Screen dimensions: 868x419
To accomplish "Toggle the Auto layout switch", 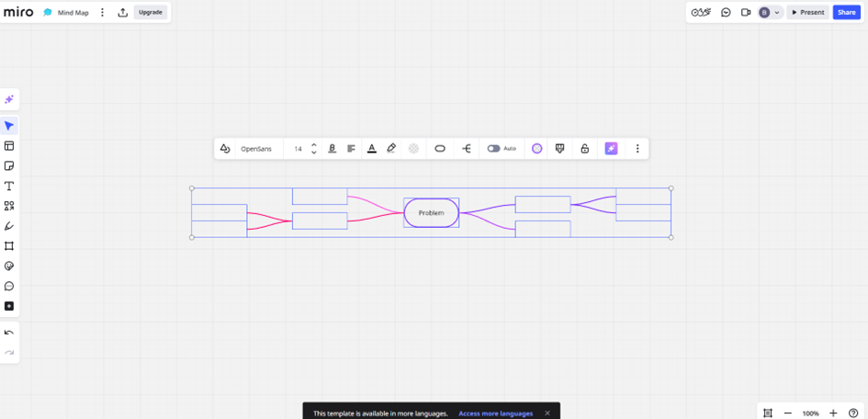I will point(494,149).
